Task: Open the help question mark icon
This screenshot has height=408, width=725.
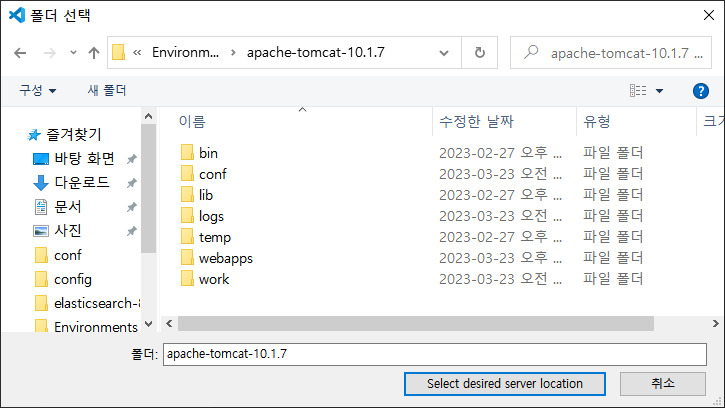Action: pos(701,91)
